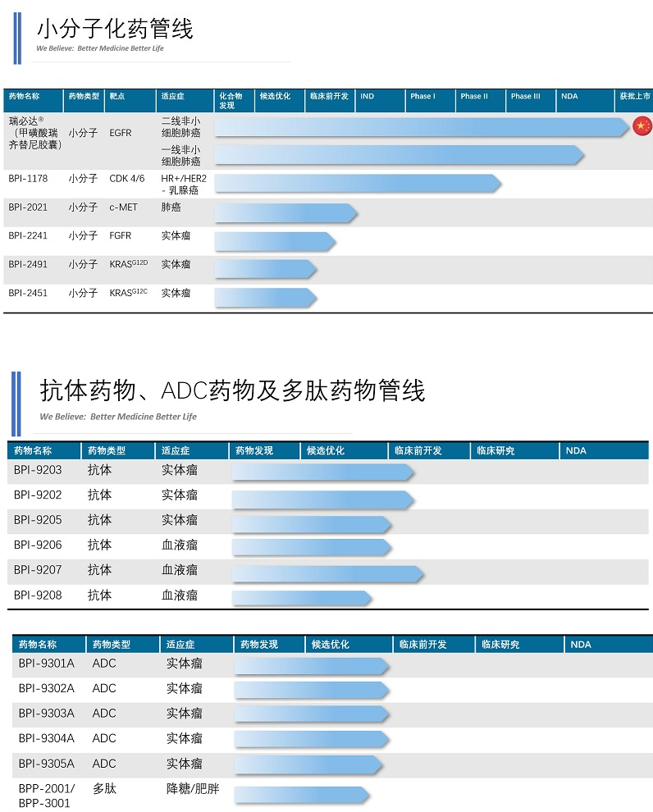Click the BPI-9208 antibody name

(x=38, y=595)
